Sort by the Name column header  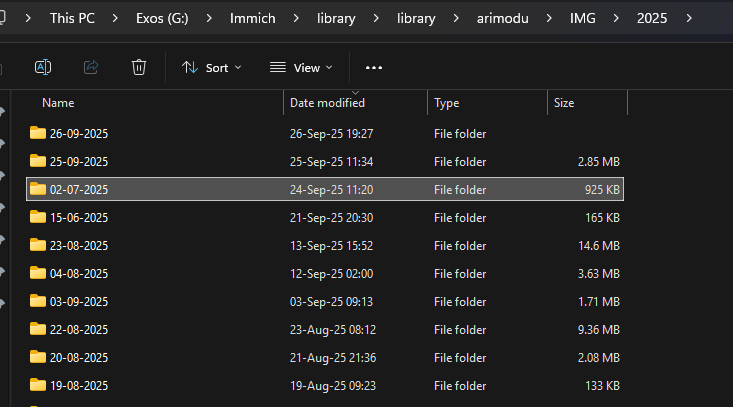coord(58,103)
